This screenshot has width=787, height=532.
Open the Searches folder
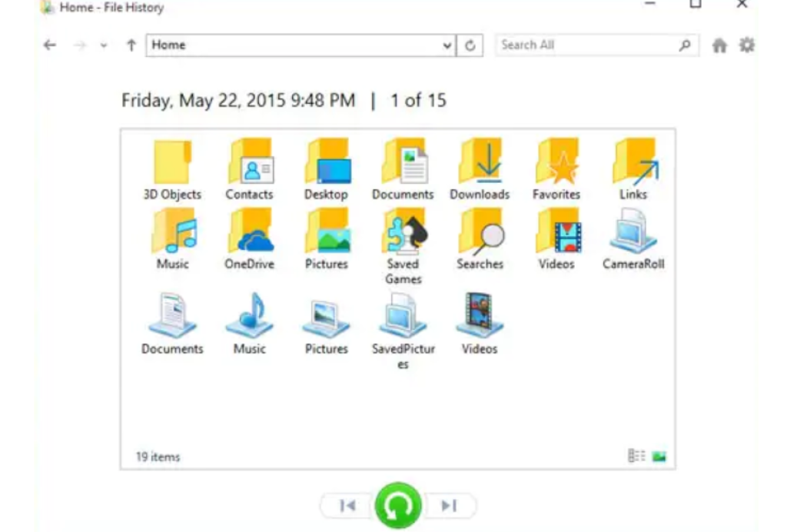[x=480, y=239]
